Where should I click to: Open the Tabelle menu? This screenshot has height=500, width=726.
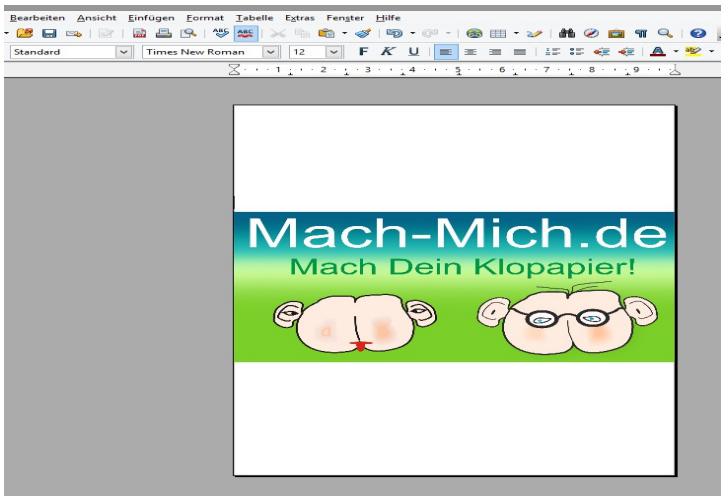point(254,18)
